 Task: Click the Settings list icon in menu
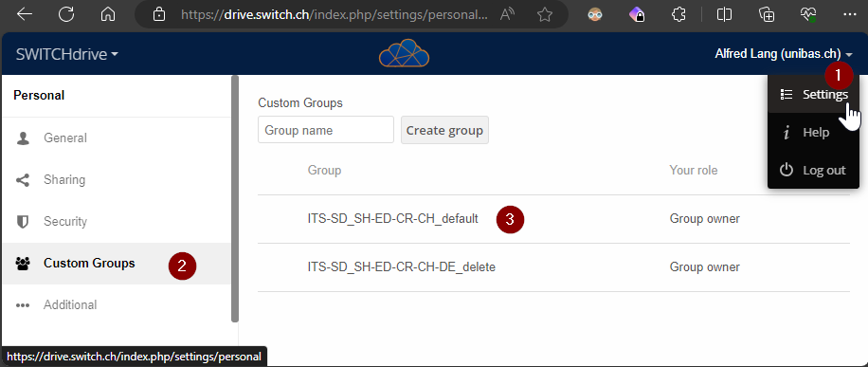coord(787,94)
